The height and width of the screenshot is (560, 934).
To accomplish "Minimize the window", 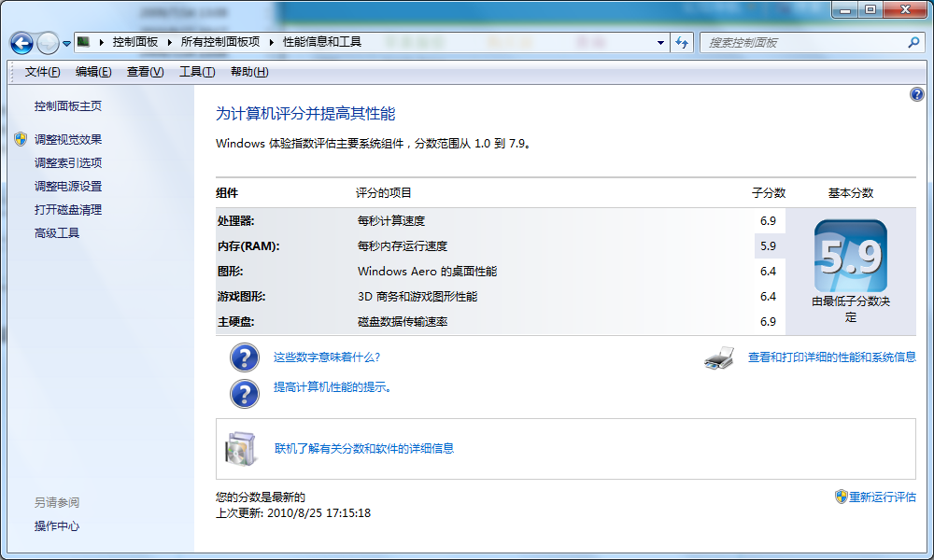I will pos(844,9).
